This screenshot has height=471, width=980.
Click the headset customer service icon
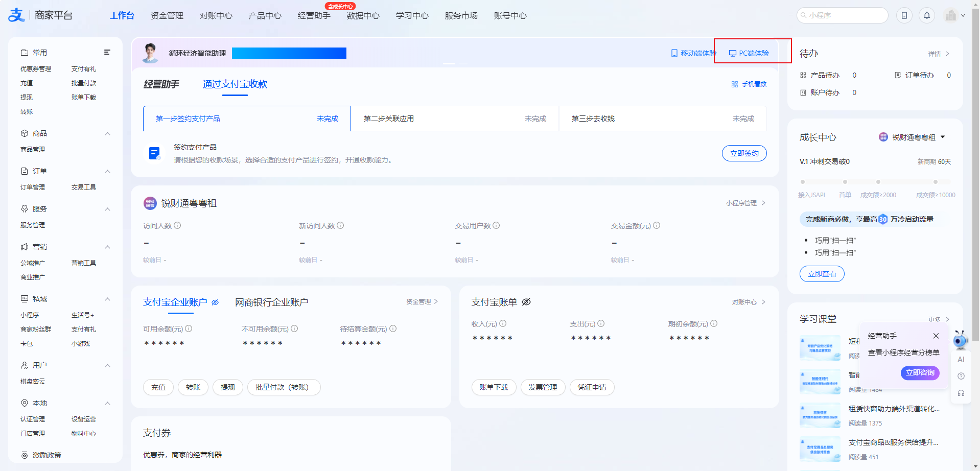click(x=961, y=393)
